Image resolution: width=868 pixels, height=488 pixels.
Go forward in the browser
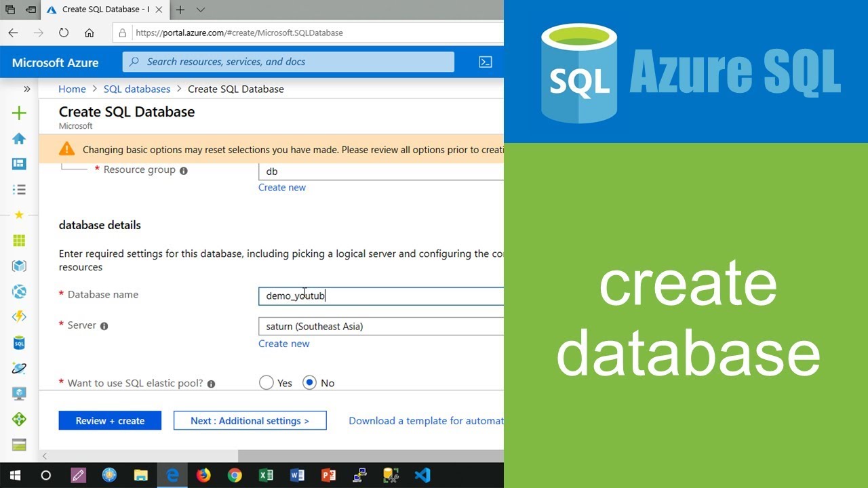(x=39, y=33)
